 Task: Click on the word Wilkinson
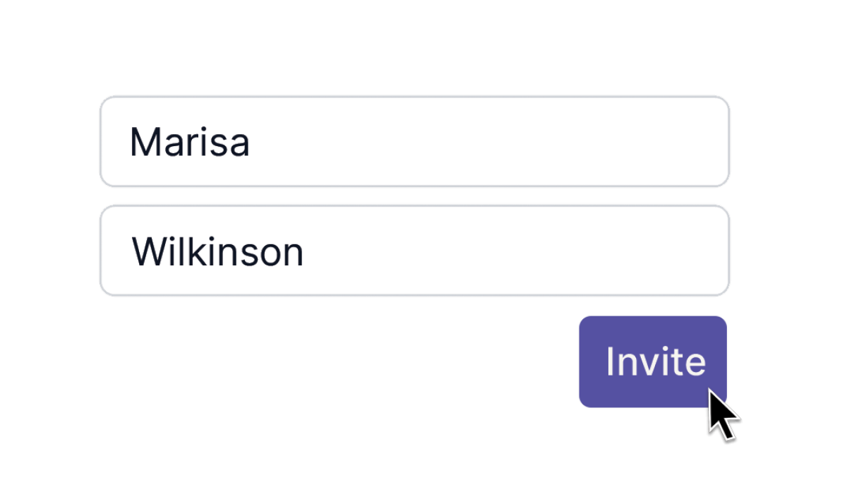coord(217,251)
